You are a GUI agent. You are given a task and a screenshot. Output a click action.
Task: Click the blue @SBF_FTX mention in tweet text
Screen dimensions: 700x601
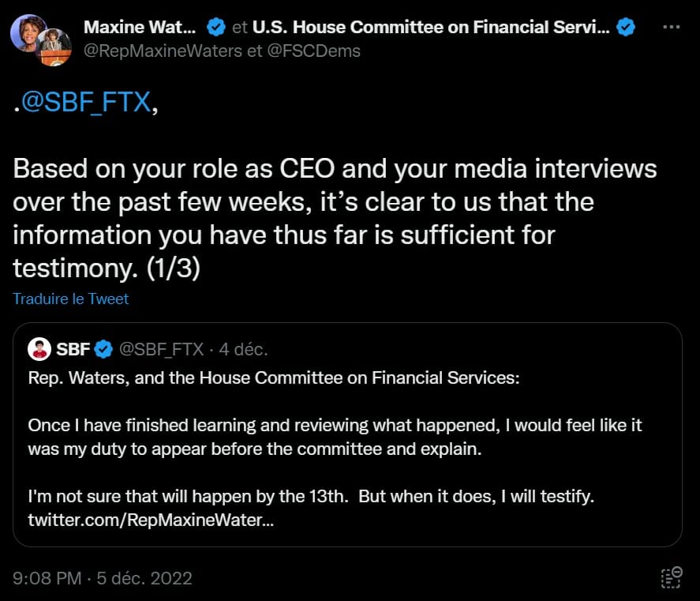click(87, 103)
